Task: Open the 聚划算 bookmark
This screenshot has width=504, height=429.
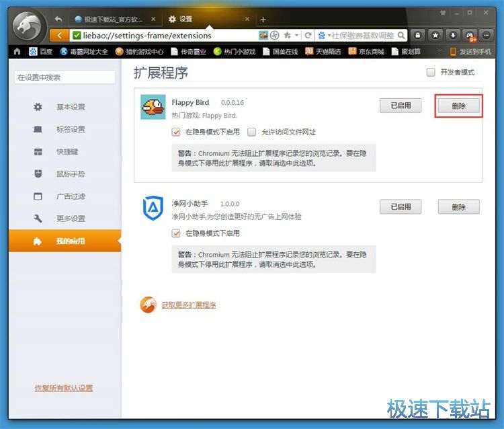Action: [406, 52]
